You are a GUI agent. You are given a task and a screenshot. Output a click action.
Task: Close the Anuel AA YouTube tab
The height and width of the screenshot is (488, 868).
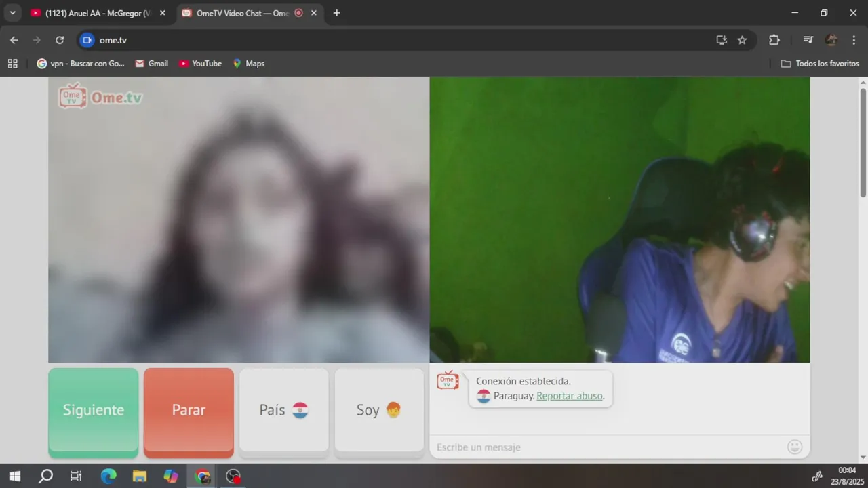tap(163, 13)
